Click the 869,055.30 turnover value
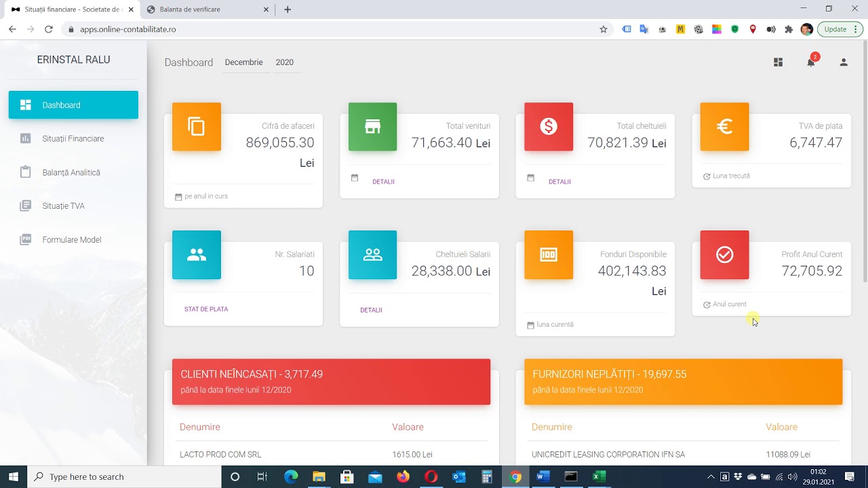868x488 pixels. [280, 143]
